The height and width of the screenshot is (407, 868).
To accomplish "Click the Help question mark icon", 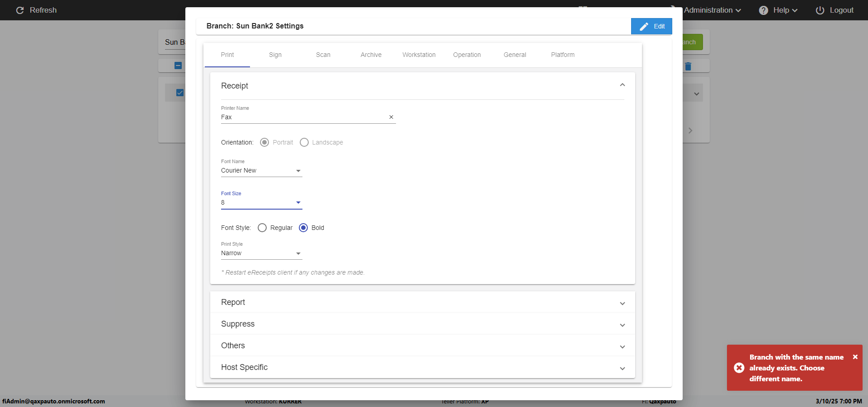I will click(x=763, y=10).
